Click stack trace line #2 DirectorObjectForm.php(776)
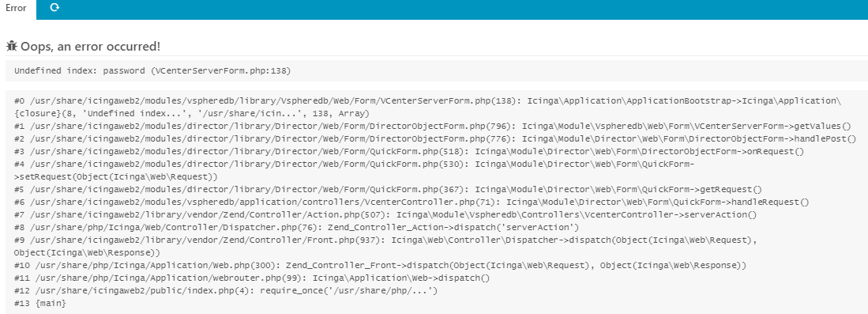Screen dimensions: 868x314 click(x=435, y=139)
